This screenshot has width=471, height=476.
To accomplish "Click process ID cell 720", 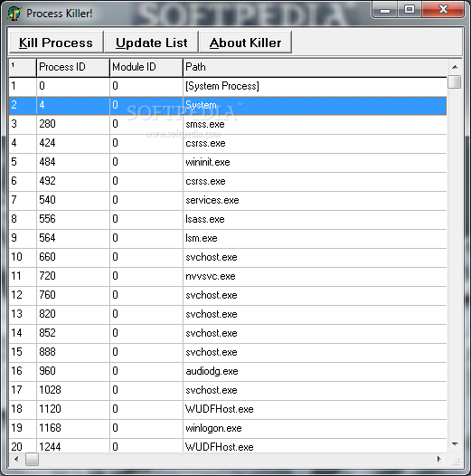I will pos(73,276).
